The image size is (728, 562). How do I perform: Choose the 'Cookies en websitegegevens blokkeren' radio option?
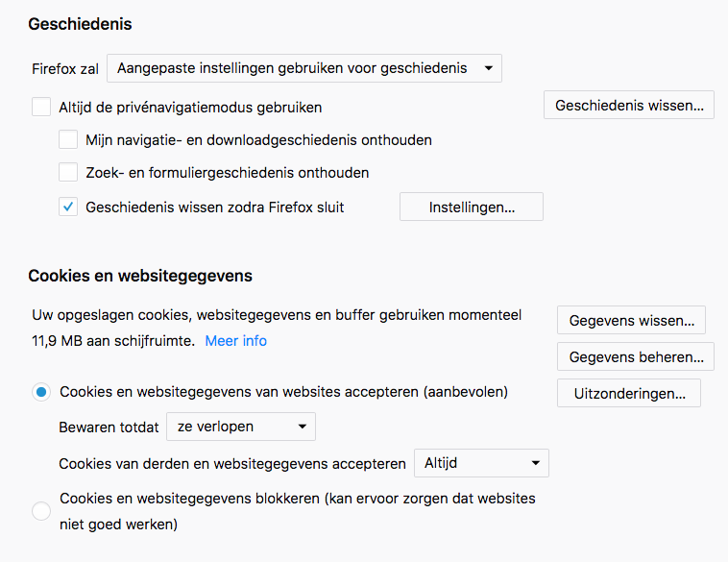pos(41,511)
